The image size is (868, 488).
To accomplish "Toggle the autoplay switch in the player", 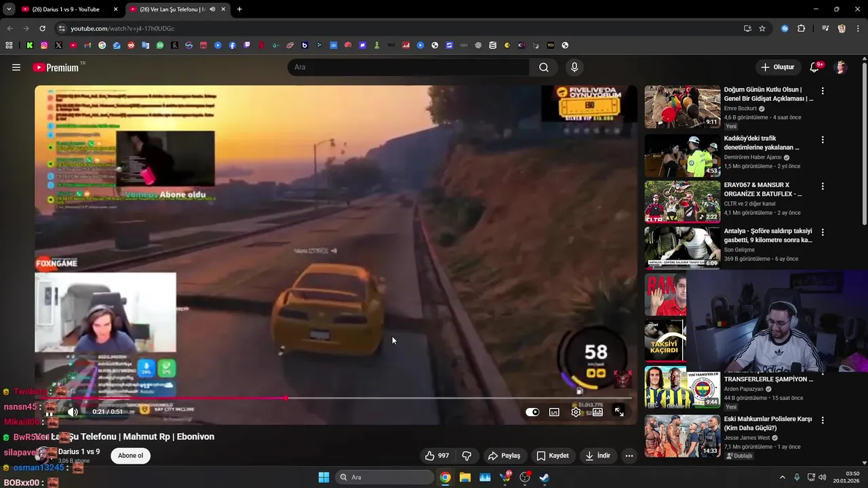I will click(x=532, y=411).
